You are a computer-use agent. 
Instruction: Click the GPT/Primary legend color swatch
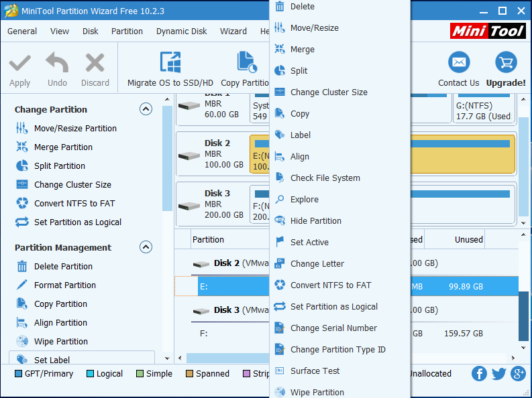click(18, 374)
